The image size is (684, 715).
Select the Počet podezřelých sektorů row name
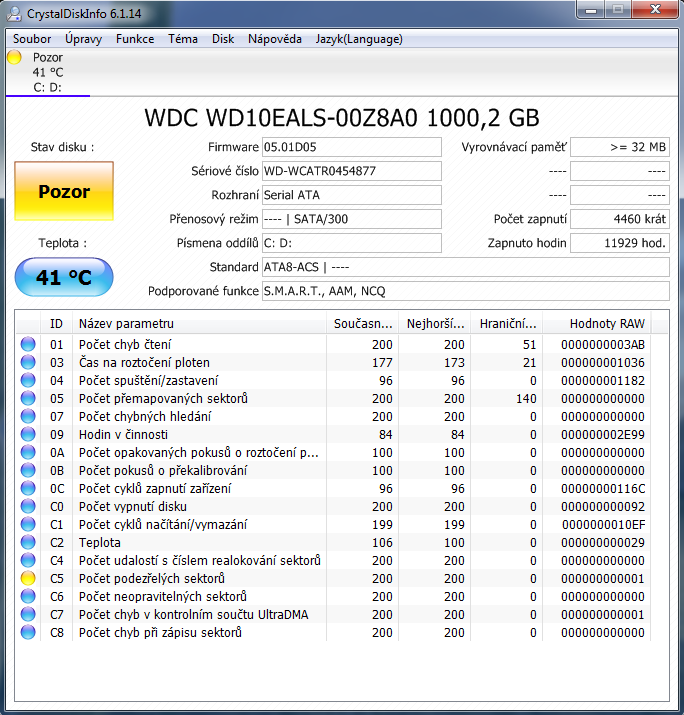[x=152, y=579]
